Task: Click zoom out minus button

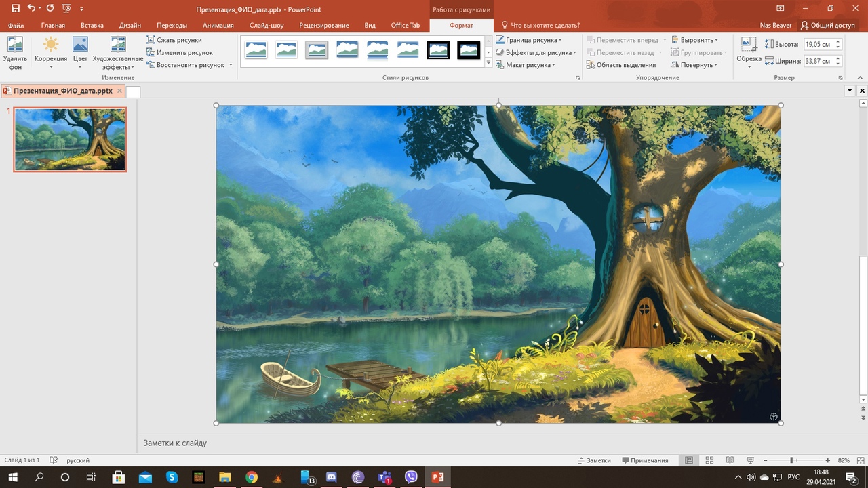Action: [764, 460]
